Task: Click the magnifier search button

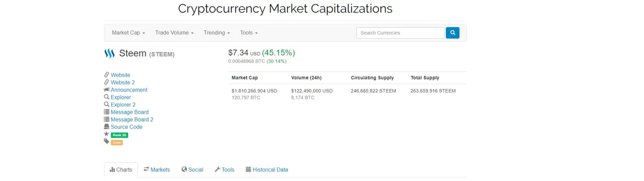Action: [452, 33]
